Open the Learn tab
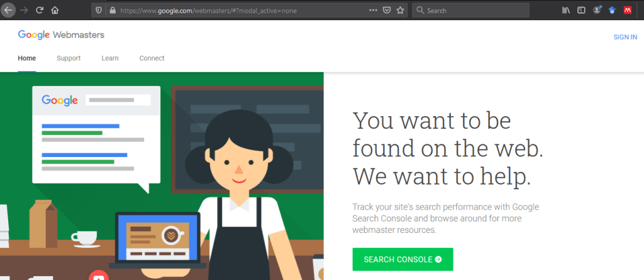Screen dimensions: 644x280 [110, 58]
